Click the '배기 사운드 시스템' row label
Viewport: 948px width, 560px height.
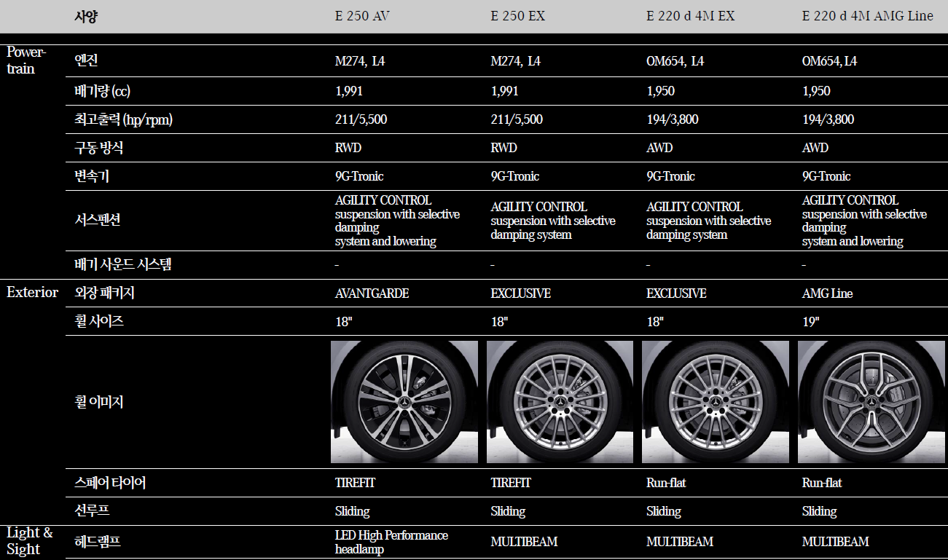click(122, 264)
